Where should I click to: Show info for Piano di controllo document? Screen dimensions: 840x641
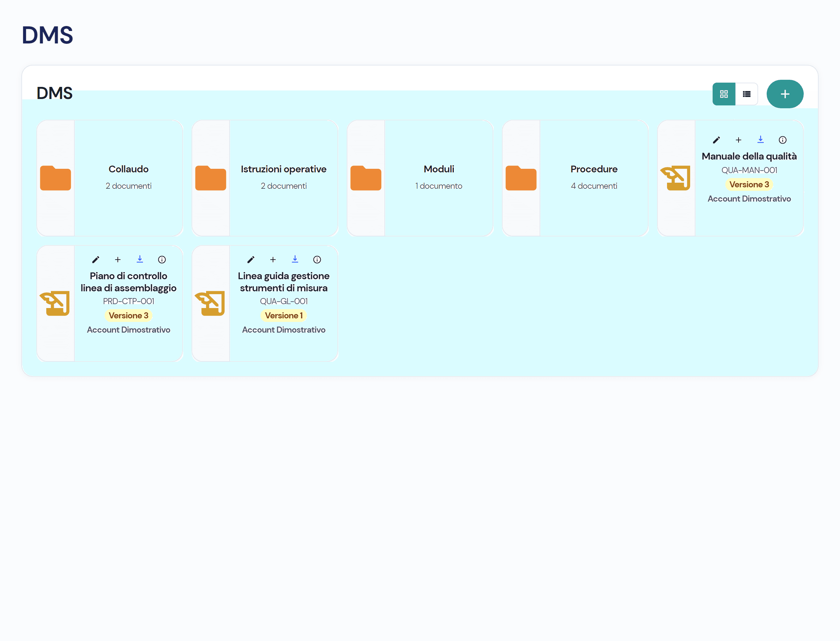click(162, 260)
